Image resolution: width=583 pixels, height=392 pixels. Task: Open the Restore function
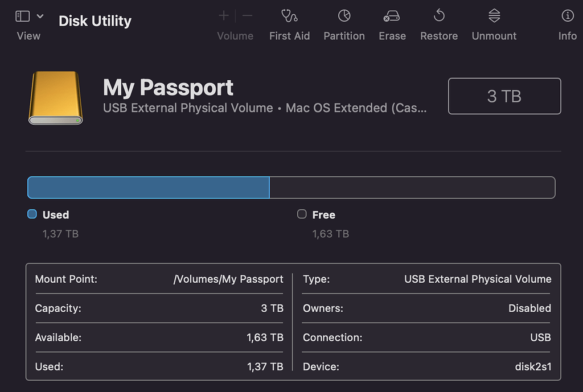pyautogui.click(x=438, y=24)
